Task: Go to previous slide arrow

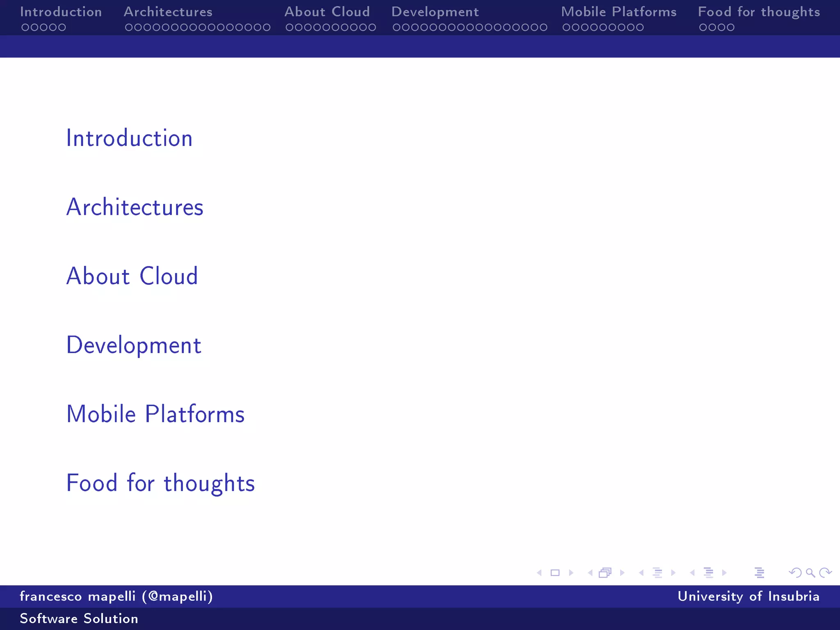Action: [x=539, y=573]
